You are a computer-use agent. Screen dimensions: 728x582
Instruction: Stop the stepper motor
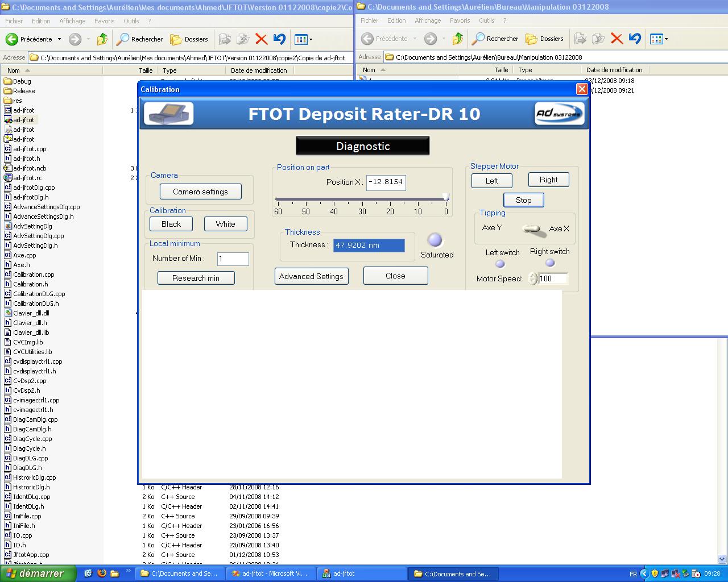pyautogui.click(x=524, y=200)
